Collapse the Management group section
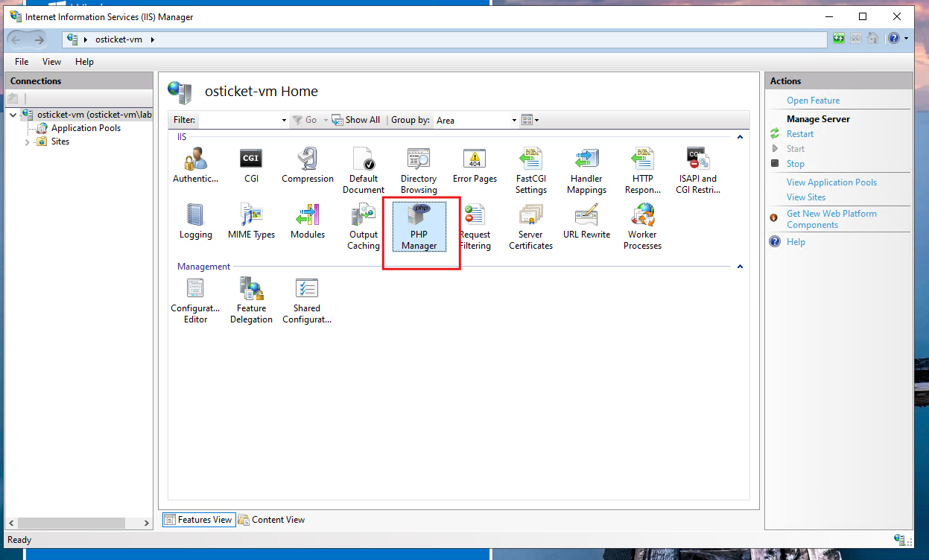929x560 pixels. (740, 267)
